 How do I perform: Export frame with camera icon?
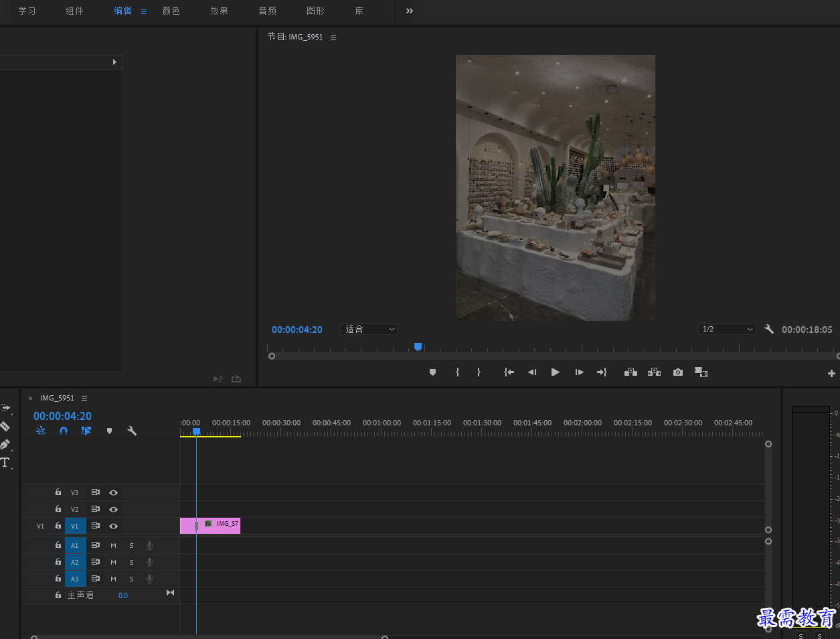click(x=678, y=372)
